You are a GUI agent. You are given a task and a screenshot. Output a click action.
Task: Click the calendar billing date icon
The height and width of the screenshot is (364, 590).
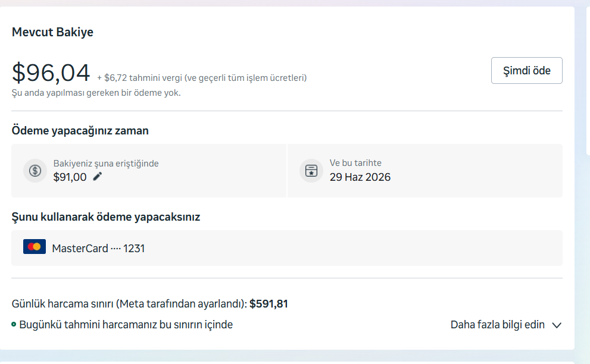coord(311,171)
